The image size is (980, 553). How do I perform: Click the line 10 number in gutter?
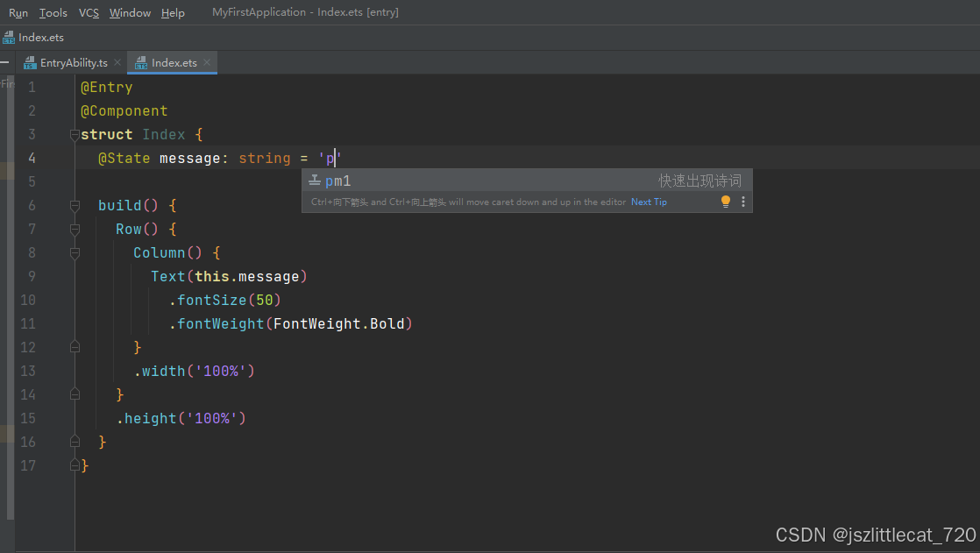[x=28, y=301]
